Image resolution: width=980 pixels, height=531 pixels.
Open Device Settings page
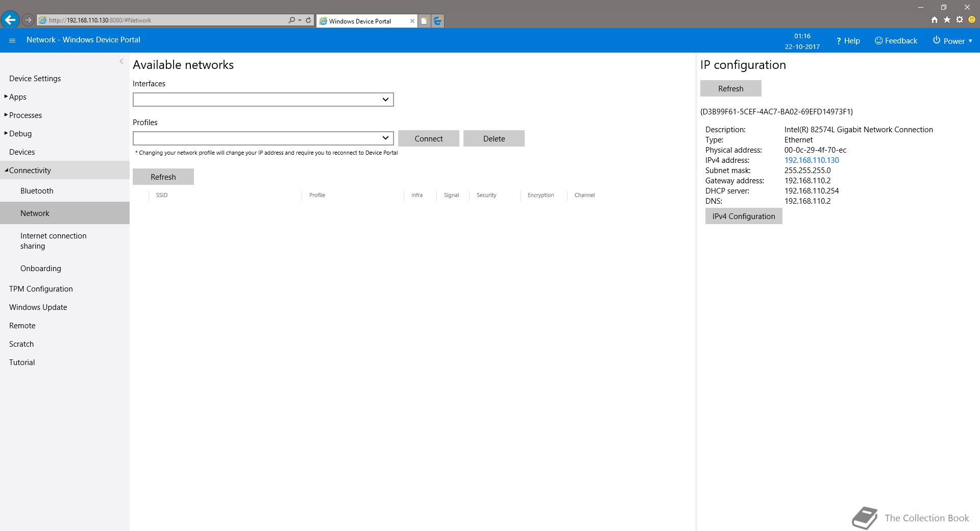(35, 79)
